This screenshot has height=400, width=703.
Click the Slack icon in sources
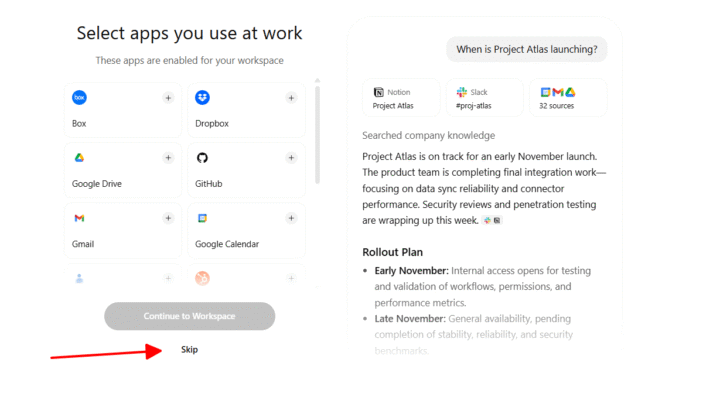point(462,92)
